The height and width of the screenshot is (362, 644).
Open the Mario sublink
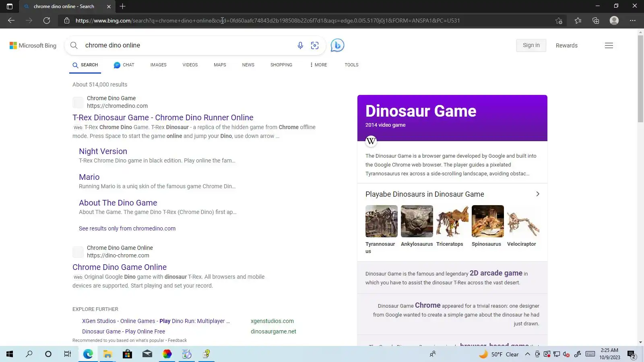tap(89, 177)
